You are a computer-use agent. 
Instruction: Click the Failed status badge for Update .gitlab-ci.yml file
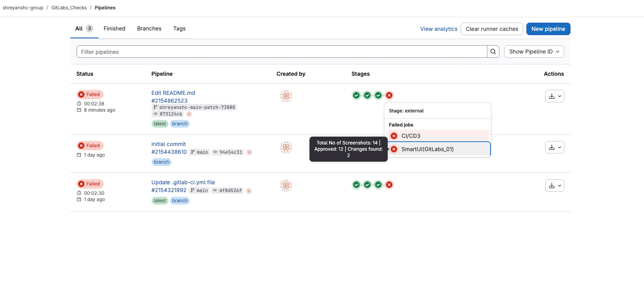90,184
